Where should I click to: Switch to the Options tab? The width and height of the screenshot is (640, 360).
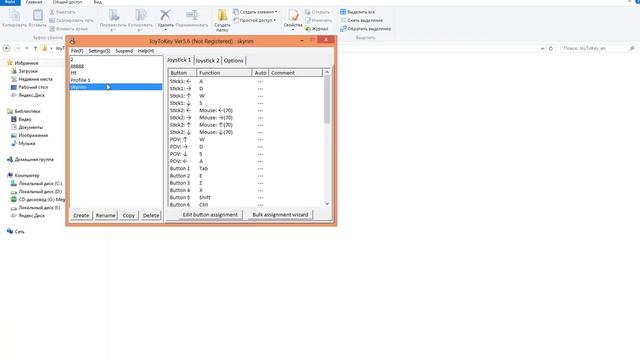click(x=233, y=60)
